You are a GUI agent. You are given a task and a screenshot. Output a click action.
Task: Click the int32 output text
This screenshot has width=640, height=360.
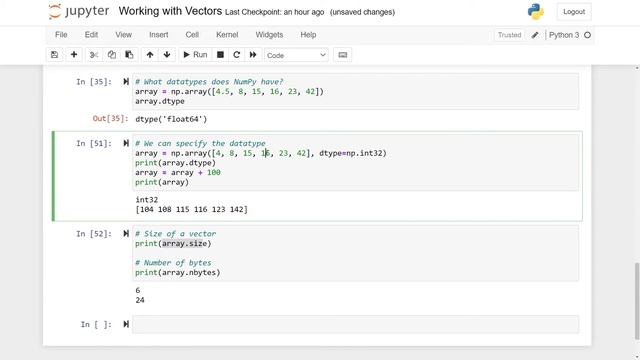[147, 200]
